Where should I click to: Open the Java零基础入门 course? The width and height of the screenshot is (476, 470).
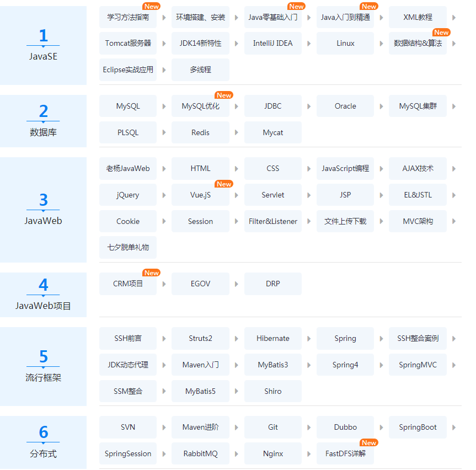click(273, 17)
